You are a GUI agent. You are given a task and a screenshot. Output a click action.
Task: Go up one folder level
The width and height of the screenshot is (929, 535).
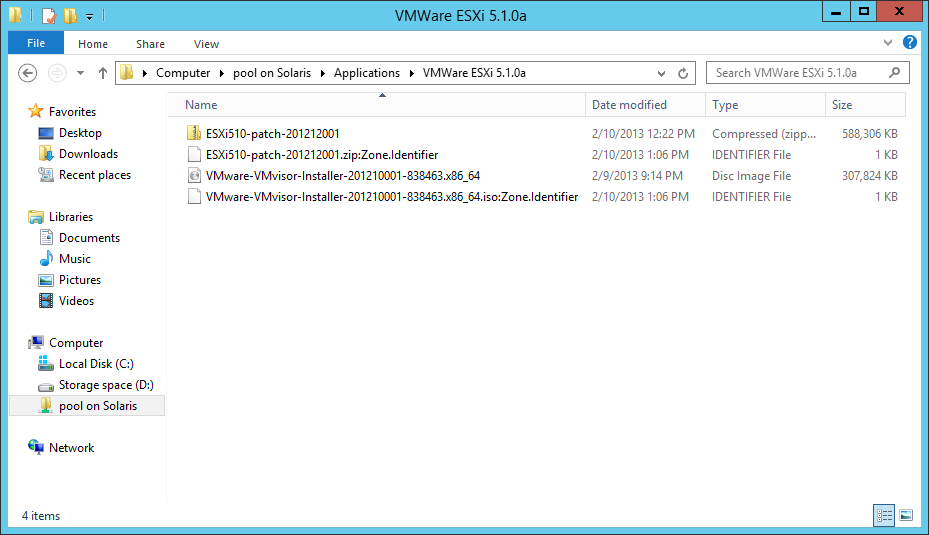pos(102,73)
